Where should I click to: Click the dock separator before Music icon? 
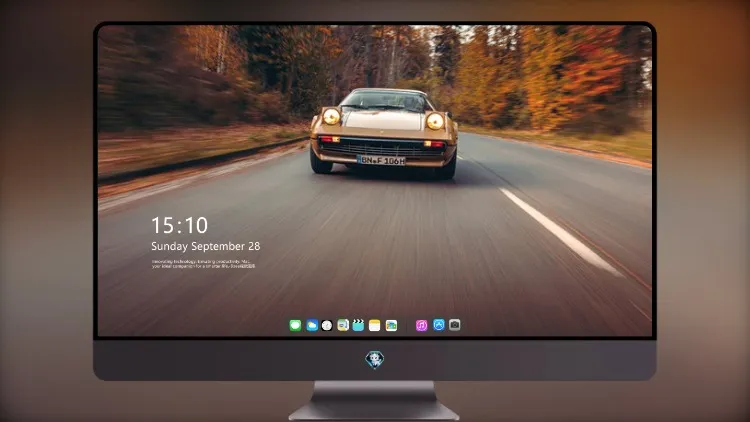(x=407, y=325)
